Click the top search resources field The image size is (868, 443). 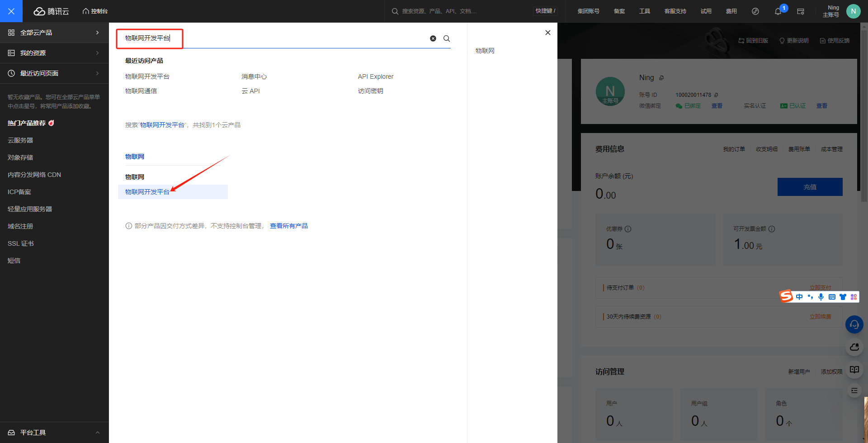461,11
